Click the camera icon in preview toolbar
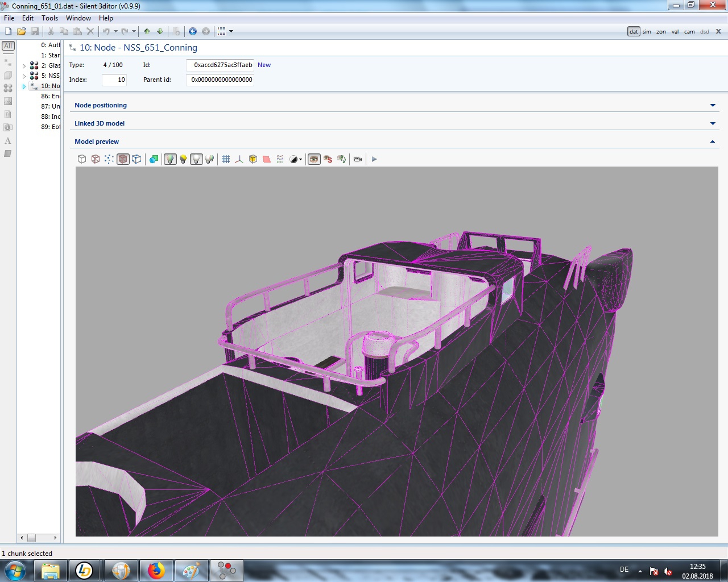 point(358,159)
